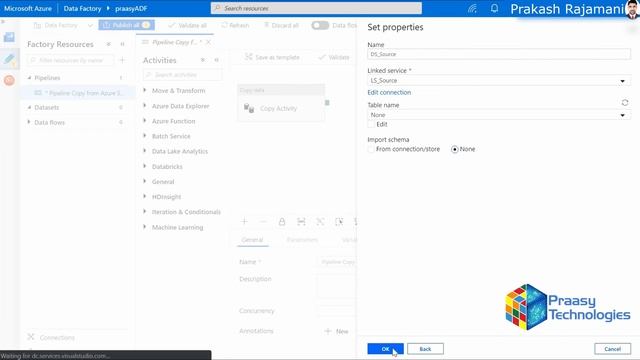The height and width of the screenshot is (360, 640).
Task: Expand General activities group
Action: point(144,181)
